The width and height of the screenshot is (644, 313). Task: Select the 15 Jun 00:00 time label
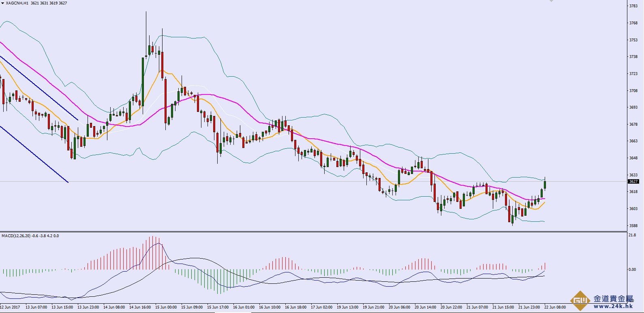pyautogui.click(x=166, y=307)
